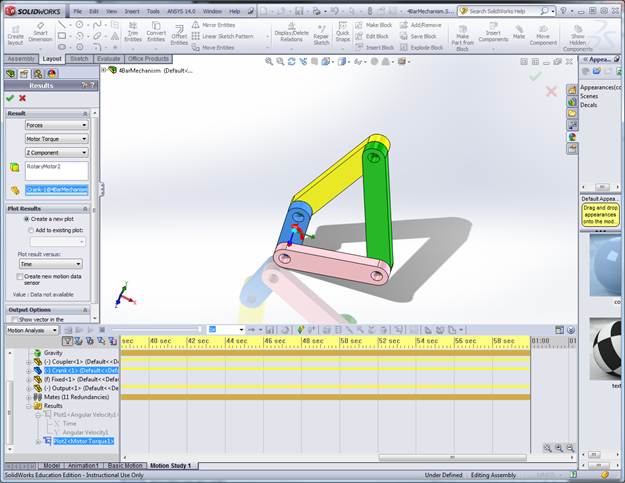This screenshot has width=625, height=483.
Task: Click the Make Block tool
Action: [374, 25]
